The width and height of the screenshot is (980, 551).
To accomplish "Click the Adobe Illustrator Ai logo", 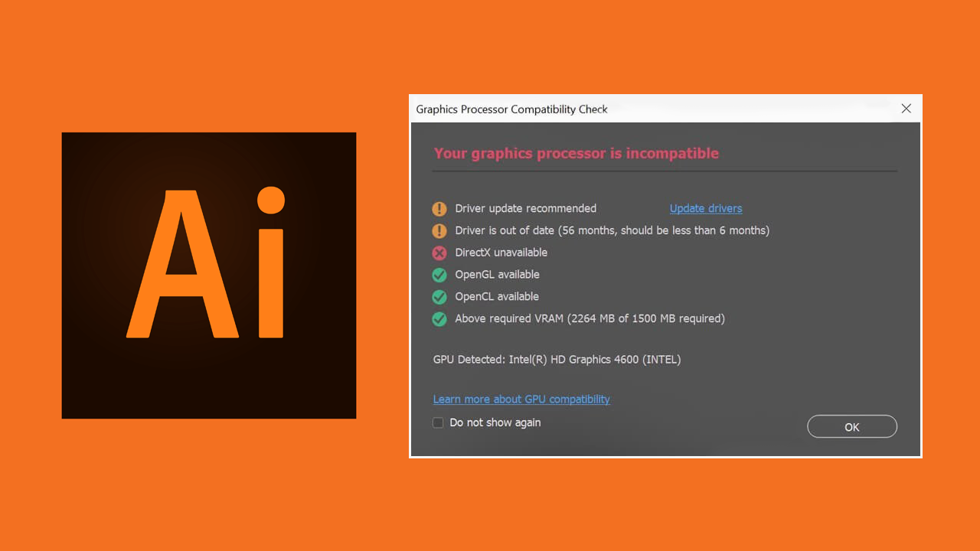I will tap(209, 275).
